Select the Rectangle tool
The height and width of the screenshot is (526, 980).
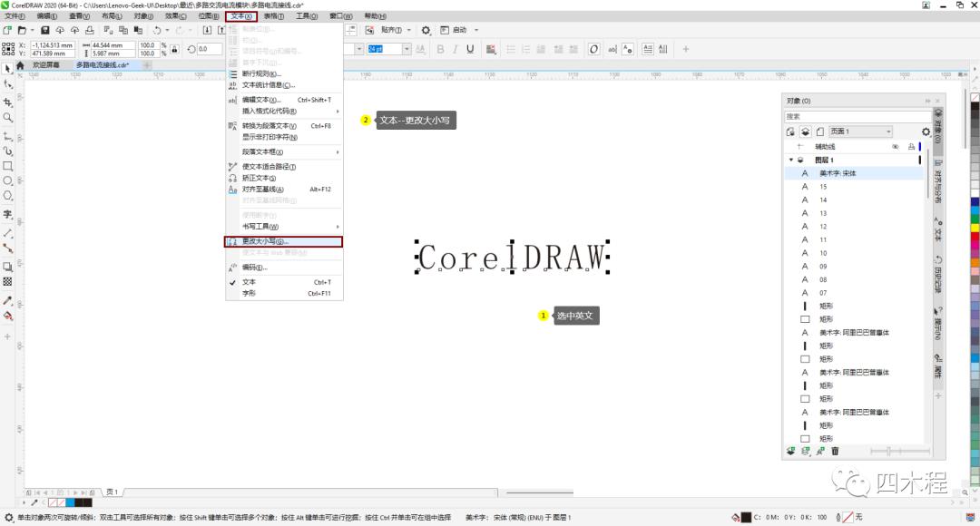7,166
